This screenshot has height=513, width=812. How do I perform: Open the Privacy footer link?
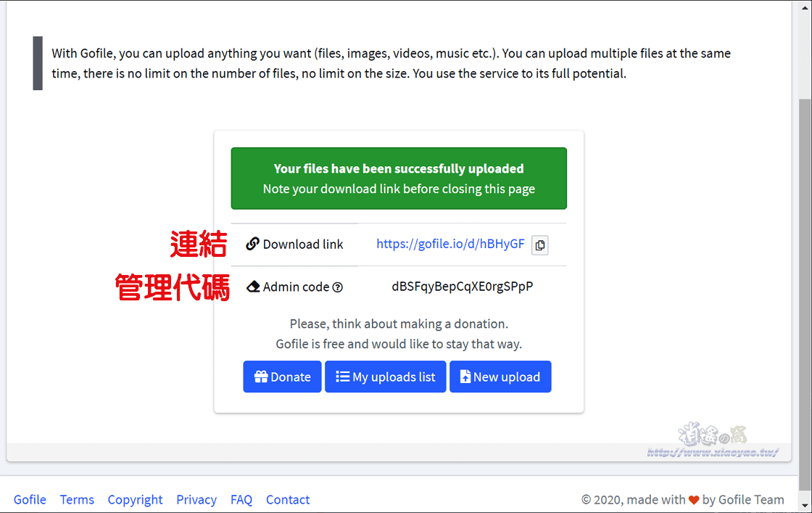point(196,499)
